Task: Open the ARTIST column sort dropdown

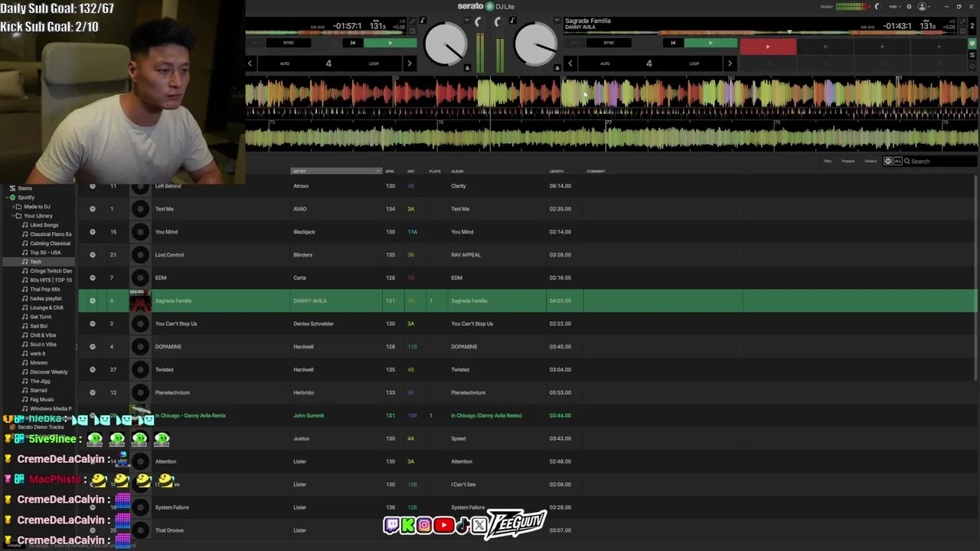Action: (x=378, y=171)
